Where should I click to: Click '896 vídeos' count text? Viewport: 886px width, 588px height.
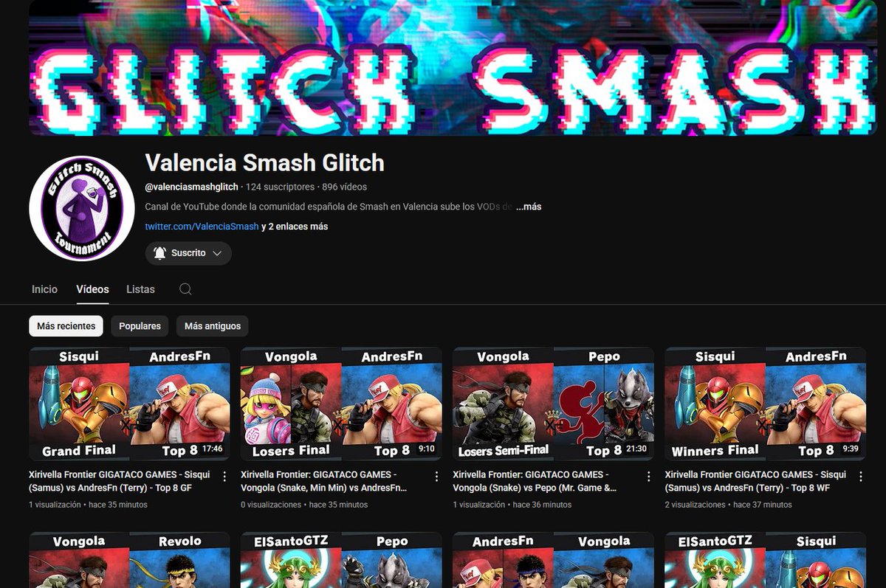point(344,187)
